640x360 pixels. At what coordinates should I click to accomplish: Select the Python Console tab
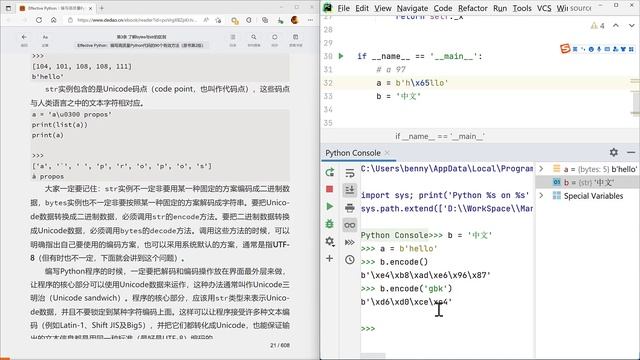(x=353, y=153)
